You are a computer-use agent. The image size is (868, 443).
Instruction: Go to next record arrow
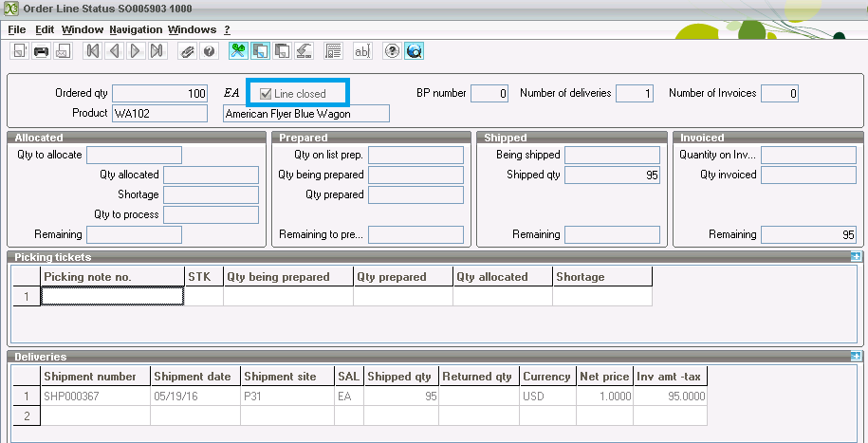135,51
